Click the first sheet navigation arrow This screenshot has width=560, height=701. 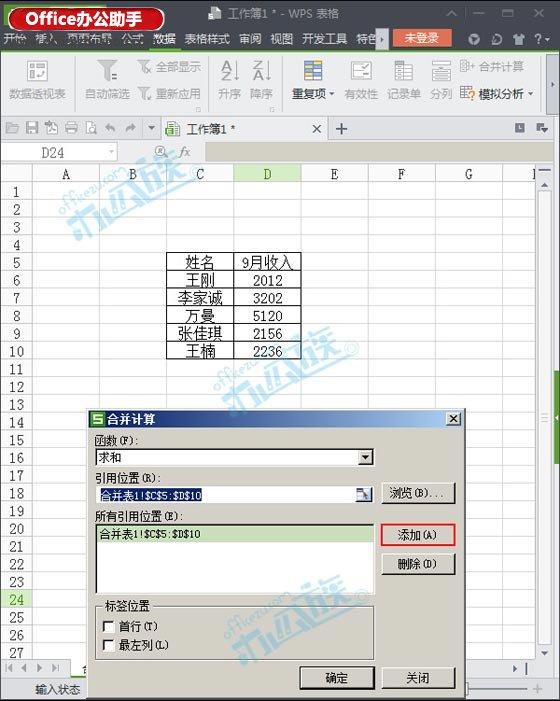point(9,668)
